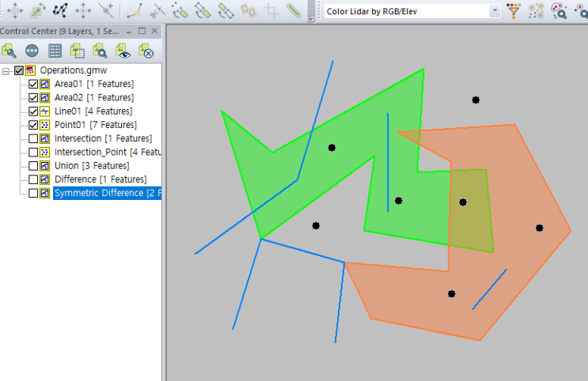Click the Operations.gmw workspace name
The height and width of the screenshot is (381, 588).
tap(74, 70)
